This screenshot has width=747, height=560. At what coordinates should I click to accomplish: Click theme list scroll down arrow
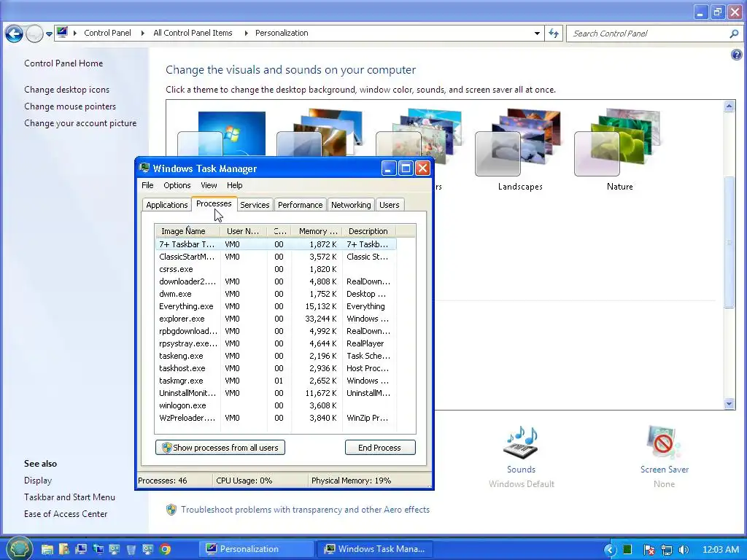(729, 404)
